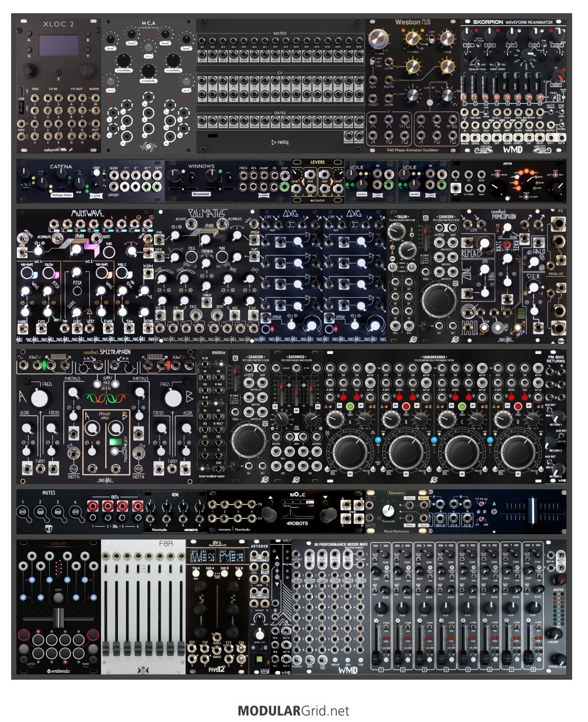Image resolution: width=588 pixels, height=722 pixels.
Task: Select the VOR module
Action: click(352, 513)
